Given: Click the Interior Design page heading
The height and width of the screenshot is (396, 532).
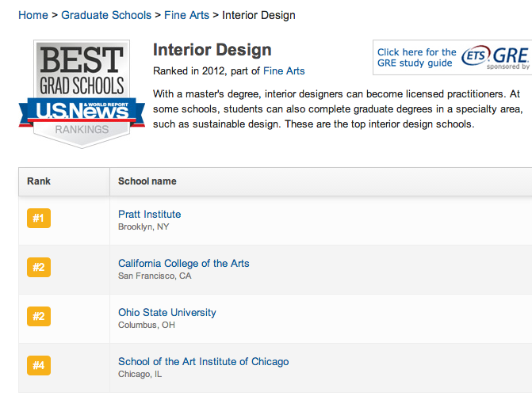Looking at the screenshot, I should point(212,50).
